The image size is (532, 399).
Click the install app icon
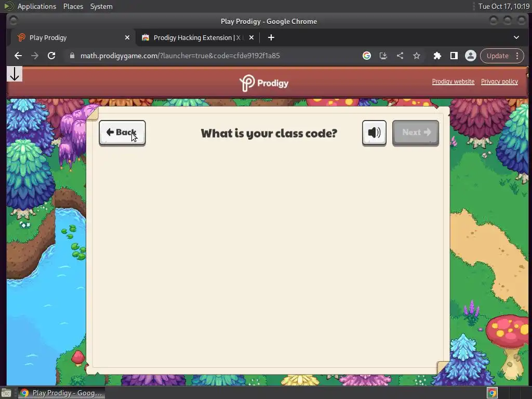point(383,56)
